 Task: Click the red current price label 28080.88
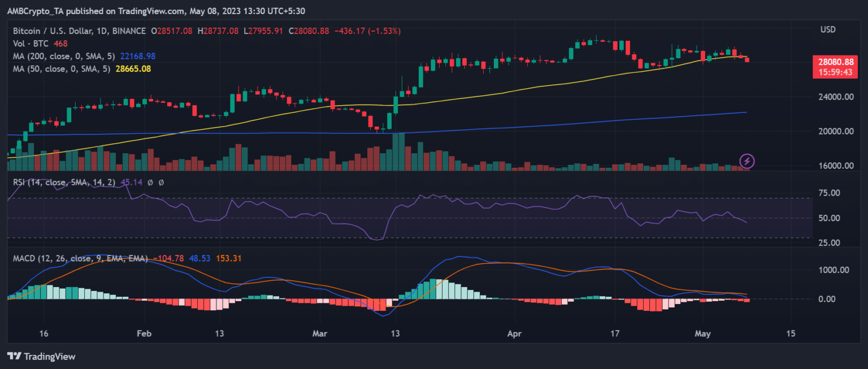tap(834, 62)
